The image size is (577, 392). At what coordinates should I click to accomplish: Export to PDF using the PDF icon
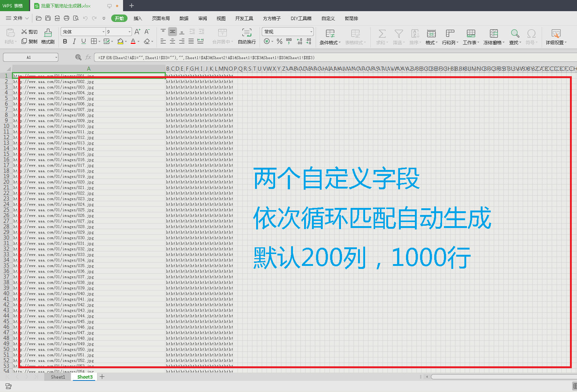[x=57, y=18]
